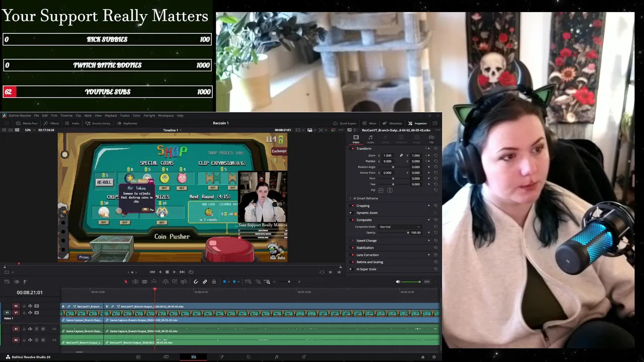Switch to the Deliver page icon
Viewport: 644px width, 362px height.
[x=303, y=357]
